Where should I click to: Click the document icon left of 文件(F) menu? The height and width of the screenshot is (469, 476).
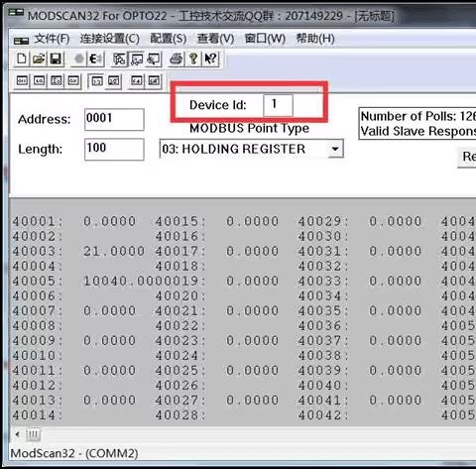pos(22,41)
